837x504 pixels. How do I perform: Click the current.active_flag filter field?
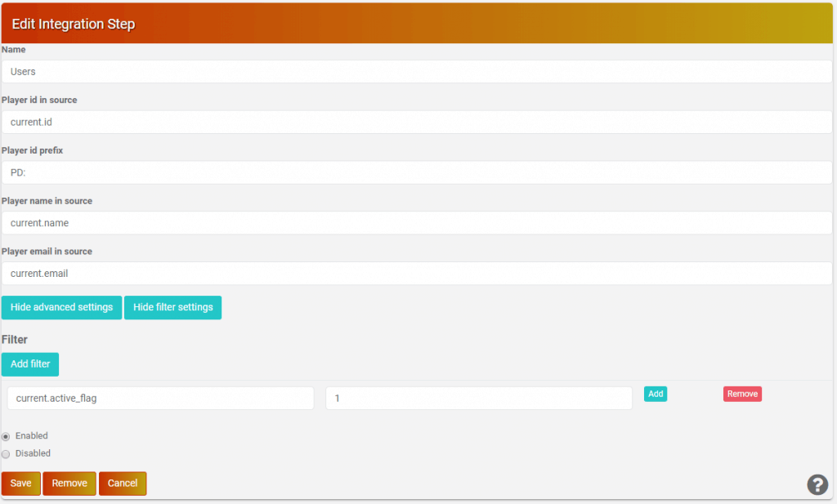coord(161,399)
